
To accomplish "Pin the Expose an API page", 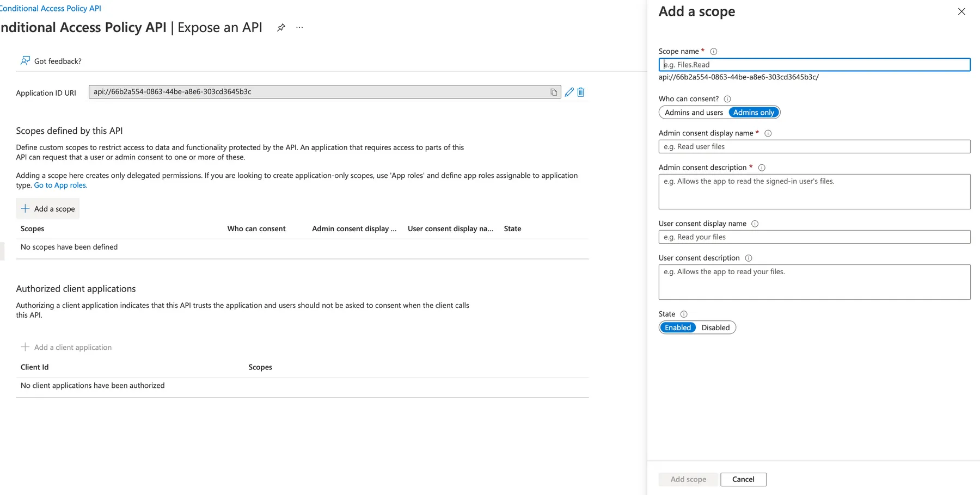I will click(x=281, y=27).
